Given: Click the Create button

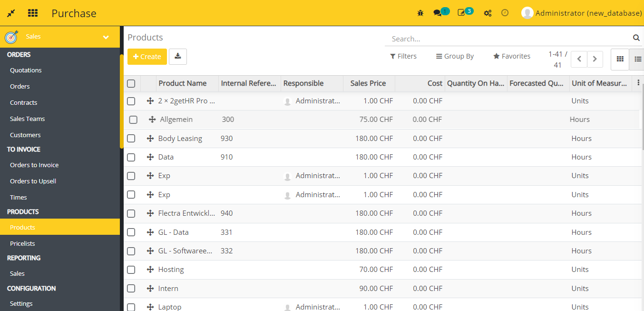Looking at the screenshot, I should click(147, 56).
